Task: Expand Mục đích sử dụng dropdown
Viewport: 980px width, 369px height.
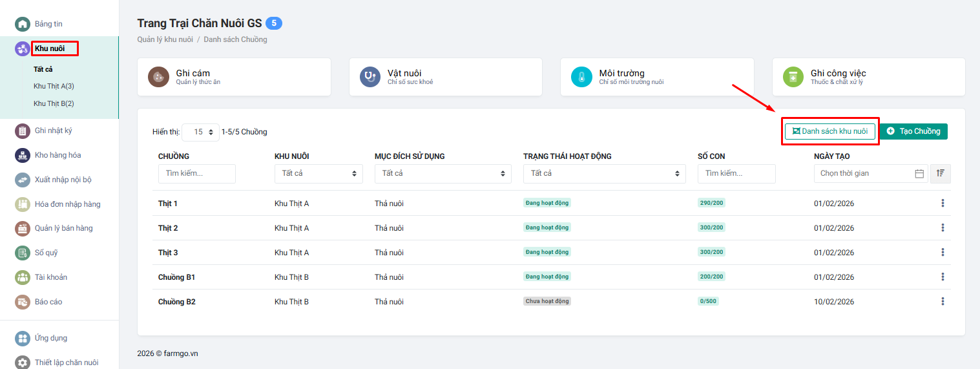Action: (443, 174)
